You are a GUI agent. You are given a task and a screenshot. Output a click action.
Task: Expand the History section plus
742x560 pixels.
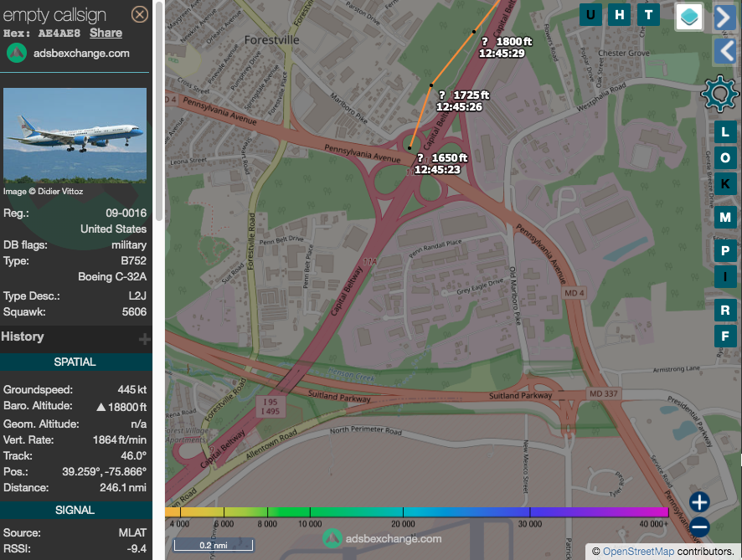(144, 339)
